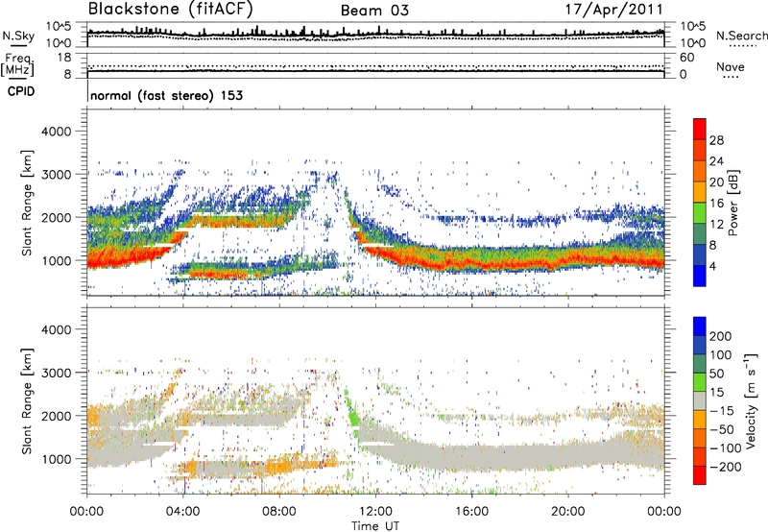Select the leftmost "00:00" time tick label
Viewport: 768px width, 532px height.
point(86,512)
